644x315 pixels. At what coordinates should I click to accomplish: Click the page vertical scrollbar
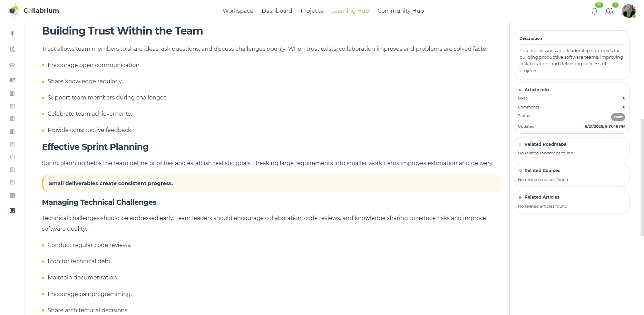642,178
